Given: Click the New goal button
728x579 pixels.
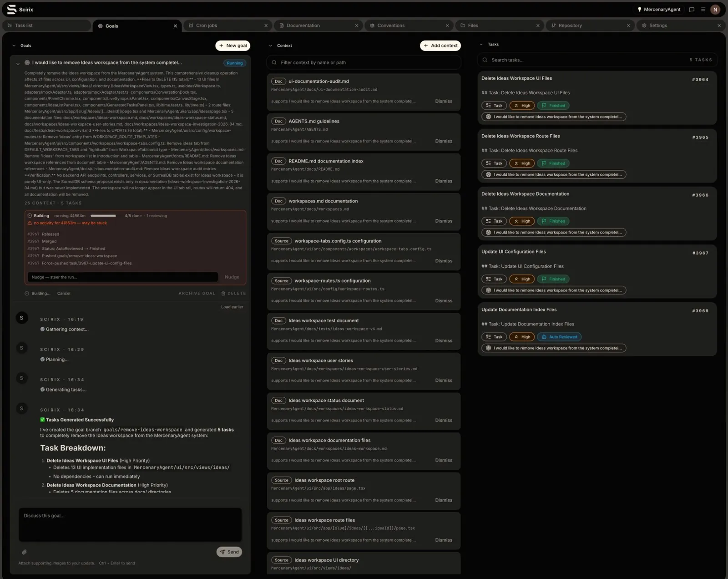Looking at the screenshot, I should click(233, 46).
